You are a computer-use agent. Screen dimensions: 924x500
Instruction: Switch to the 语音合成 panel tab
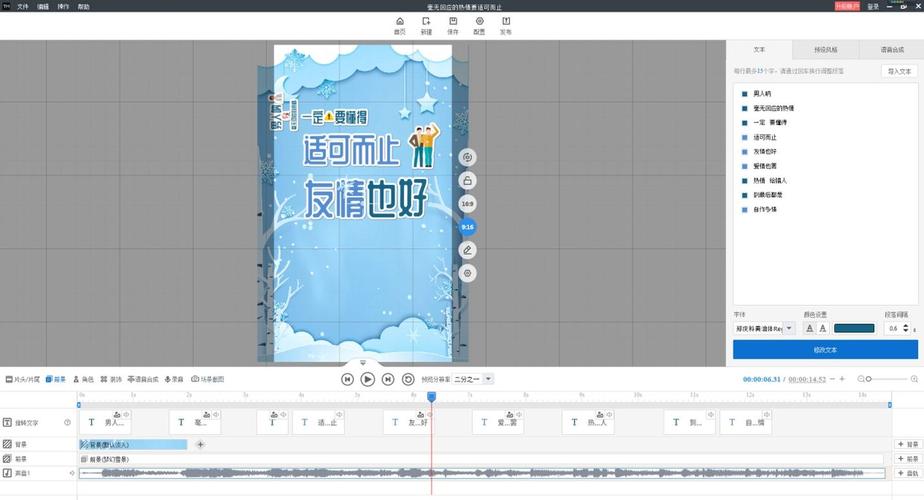coord(892,50)
